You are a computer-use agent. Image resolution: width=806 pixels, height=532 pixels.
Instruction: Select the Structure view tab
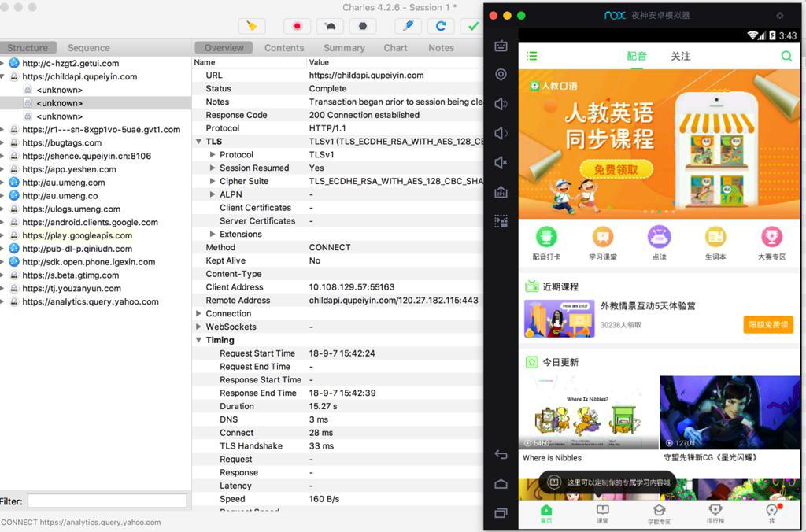pos(28,48)
